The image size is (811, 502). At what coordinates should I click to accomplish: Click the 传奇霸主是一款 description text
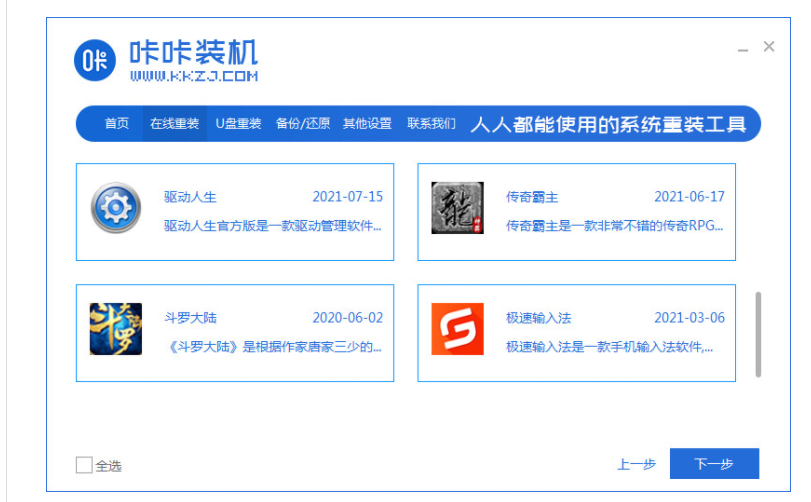614,226
